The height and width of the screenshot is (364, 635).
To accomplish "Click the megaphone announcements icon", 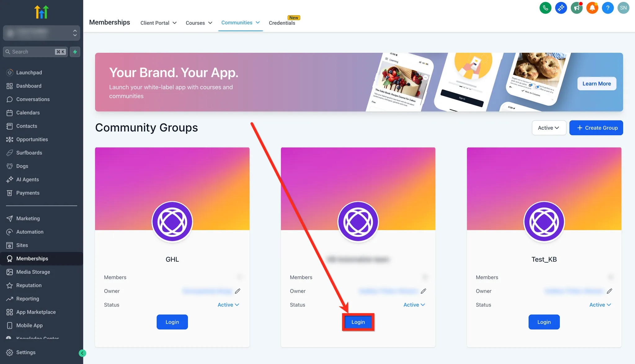I will point(576,8).
